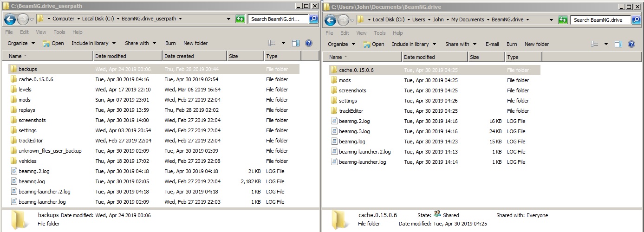The width and height of the screenshot is (644, 232).
Task: Click Computer breadcrumb in left address bar
Action: click(x=63, y=19)
